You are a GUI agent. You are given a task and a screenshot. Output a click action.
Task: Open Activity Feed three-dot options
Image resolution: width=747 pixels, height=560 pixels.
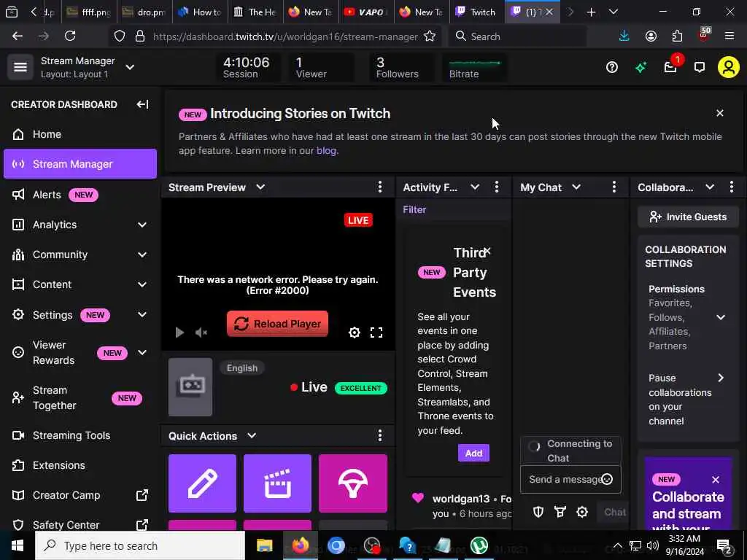point(496,187)
